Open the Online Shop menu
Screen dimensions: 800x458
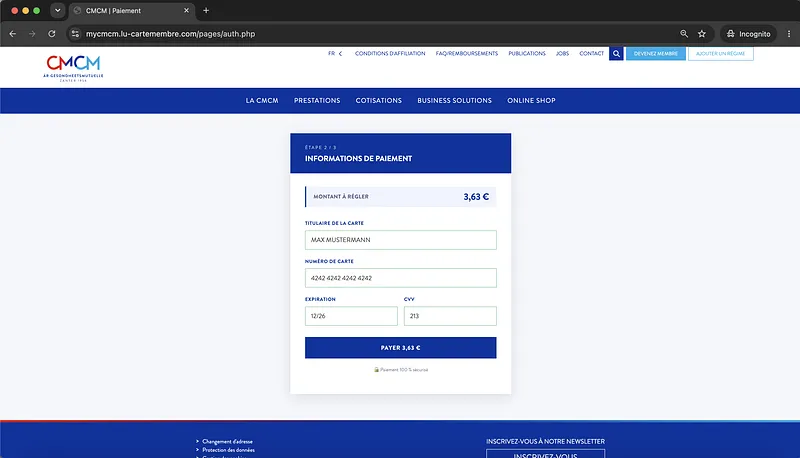tap(531, 100)
